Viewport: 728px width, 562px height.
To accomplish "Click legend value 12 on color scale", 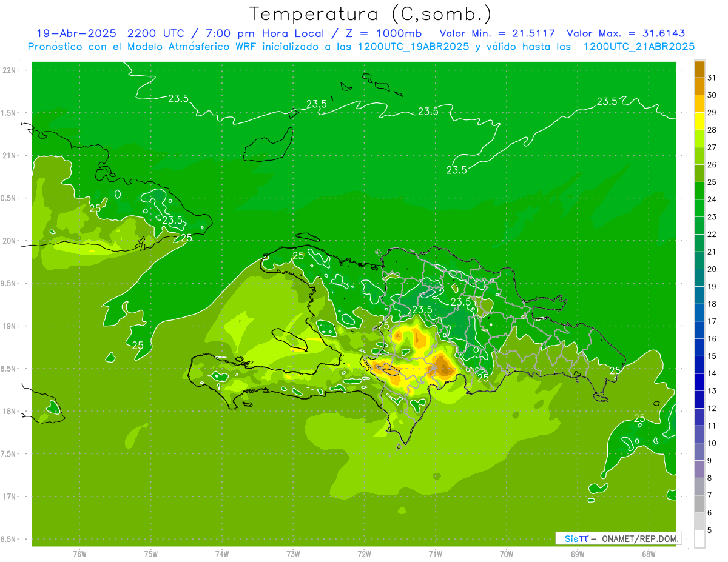I will [712, 408].
